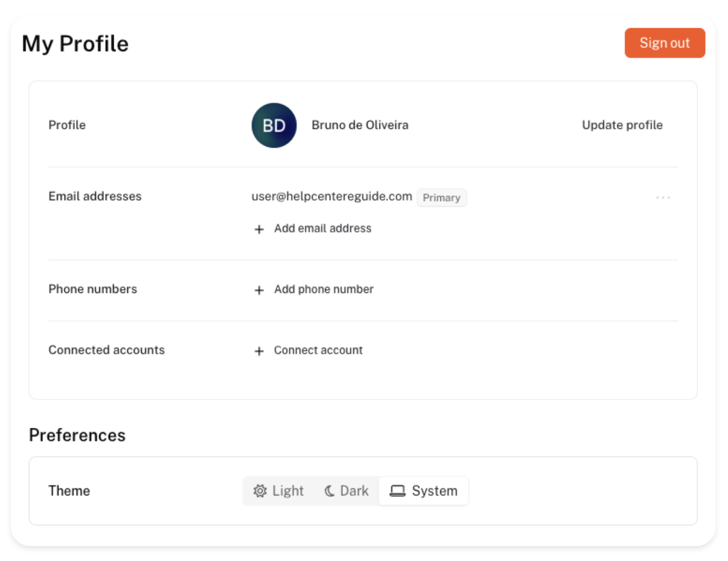
Task: Click the name Bruno de Oliveira
Action: 360,125
